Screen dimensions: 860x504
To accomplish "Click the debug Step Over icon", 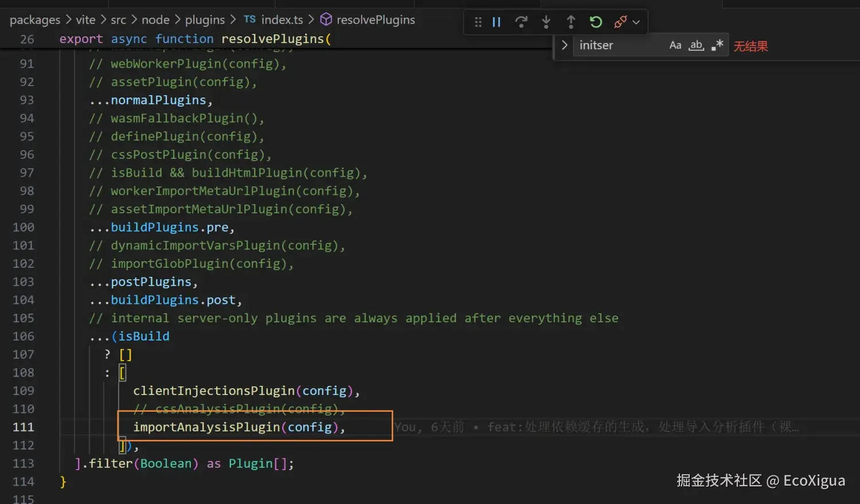I will (521, 22).
